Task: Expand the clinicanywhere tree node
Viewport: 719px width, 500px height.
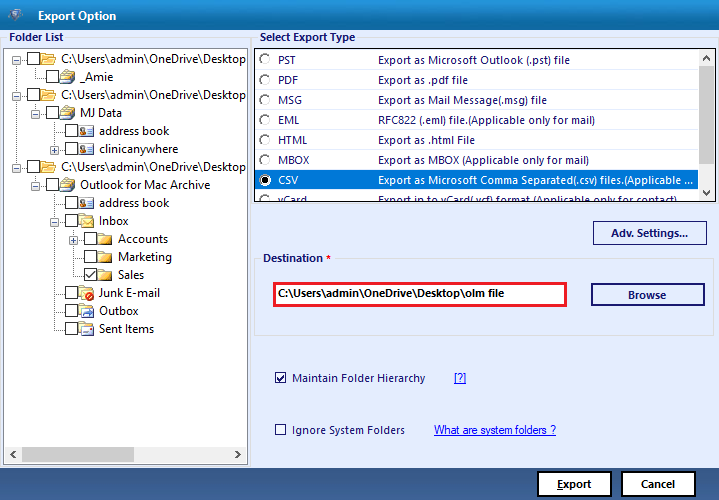Action: tap(54, 150)
